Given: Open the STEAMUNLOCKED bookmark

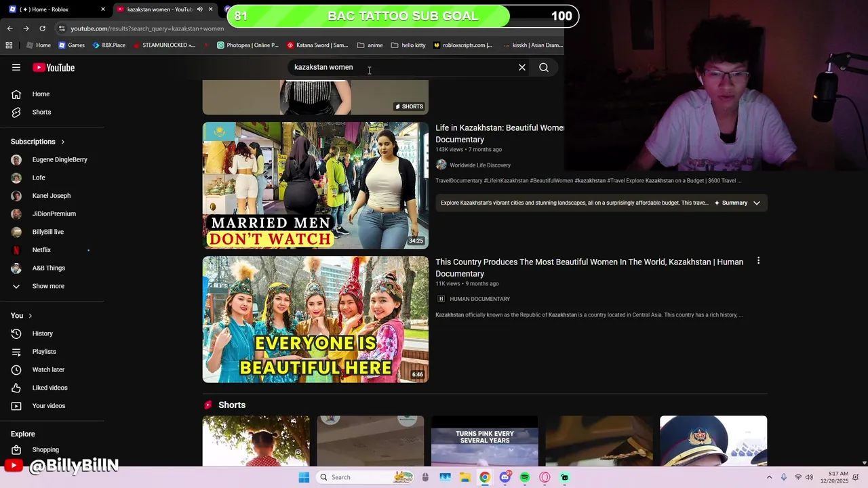Looking at the screenshot, I should pos(164,45).
